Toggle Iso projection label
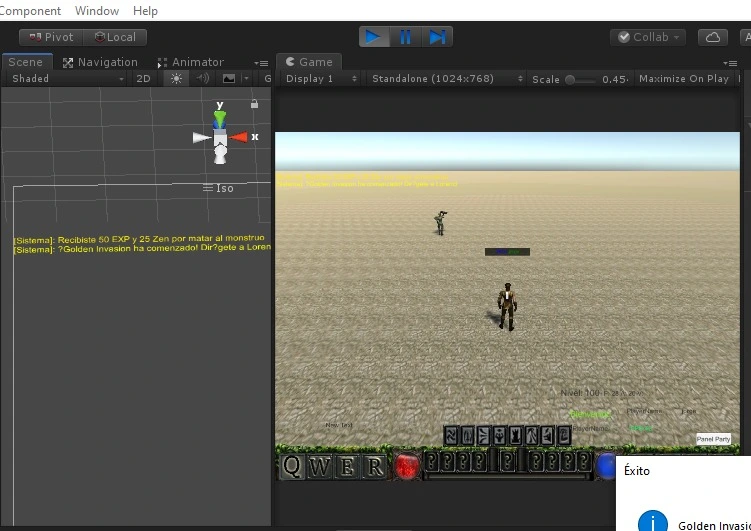 point(218,188)
